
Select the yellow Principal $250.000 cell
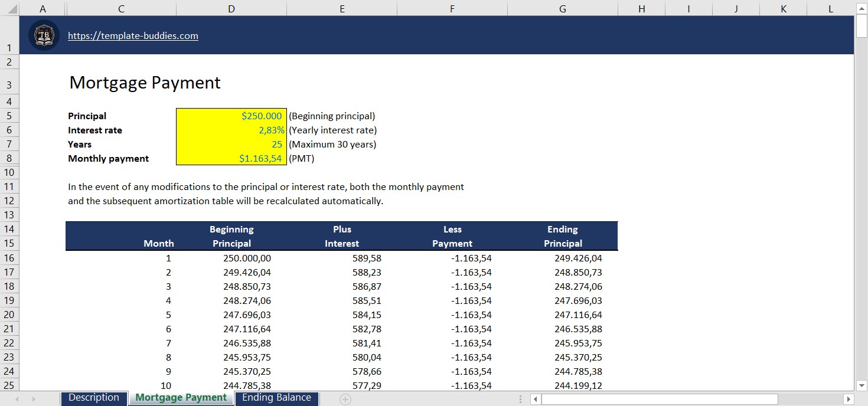click(x=231, y=116)
